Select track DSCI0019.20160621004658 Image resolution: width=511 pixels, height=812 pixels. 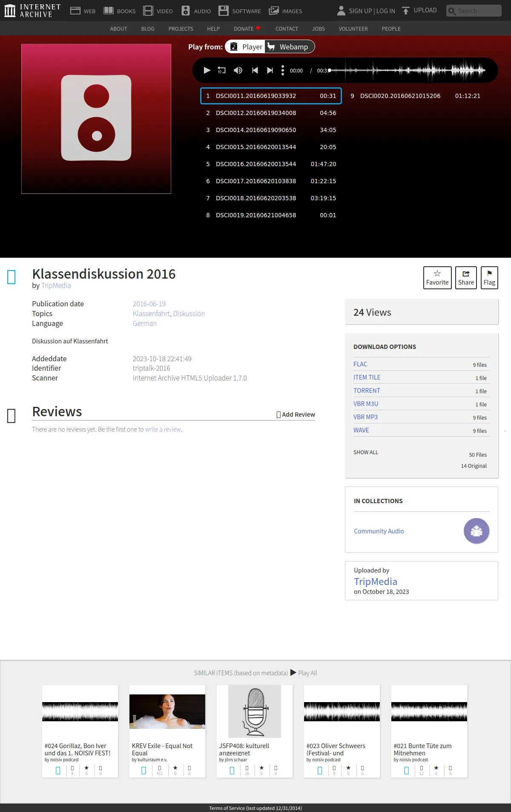[x=271, y=215]
